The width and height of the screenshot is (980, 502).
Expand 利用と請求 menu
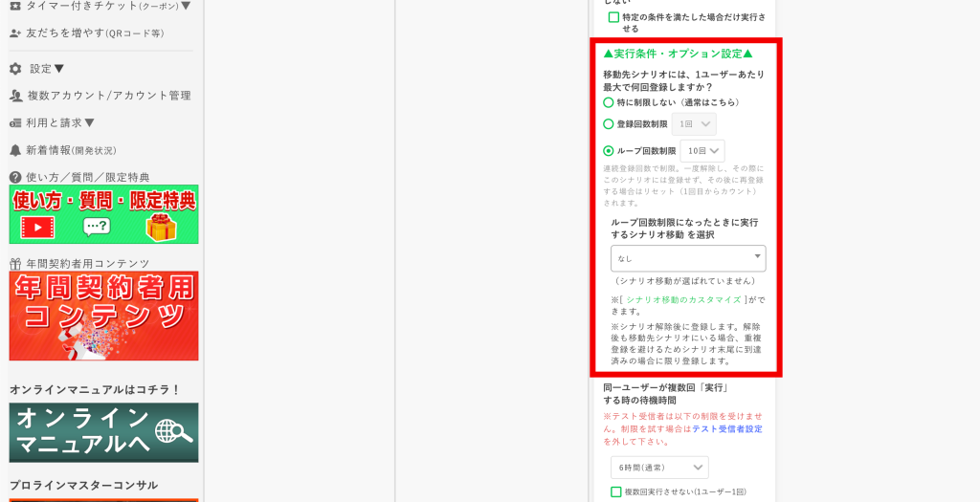[x=60, y=123]
